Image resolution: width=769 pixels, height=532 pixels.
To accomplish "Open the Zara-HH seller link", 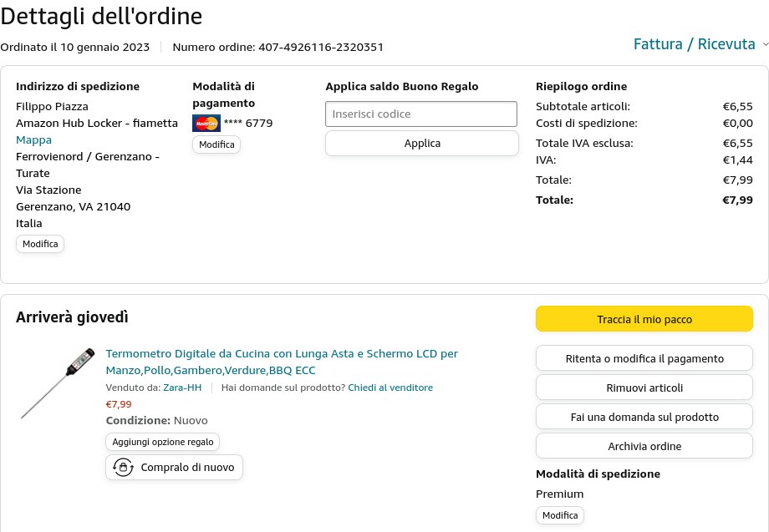I will click(182, 388).
